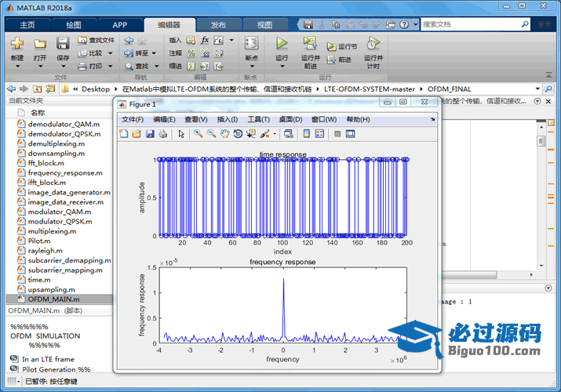Select the Brush data tool
561x392 pixels.
tap(264, 134)
